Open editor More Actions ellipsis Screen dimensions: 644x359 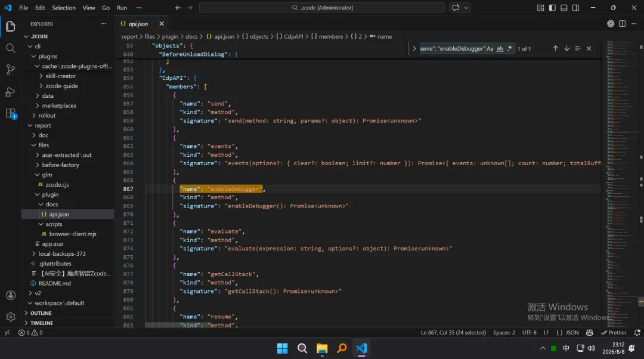point(634,24)
